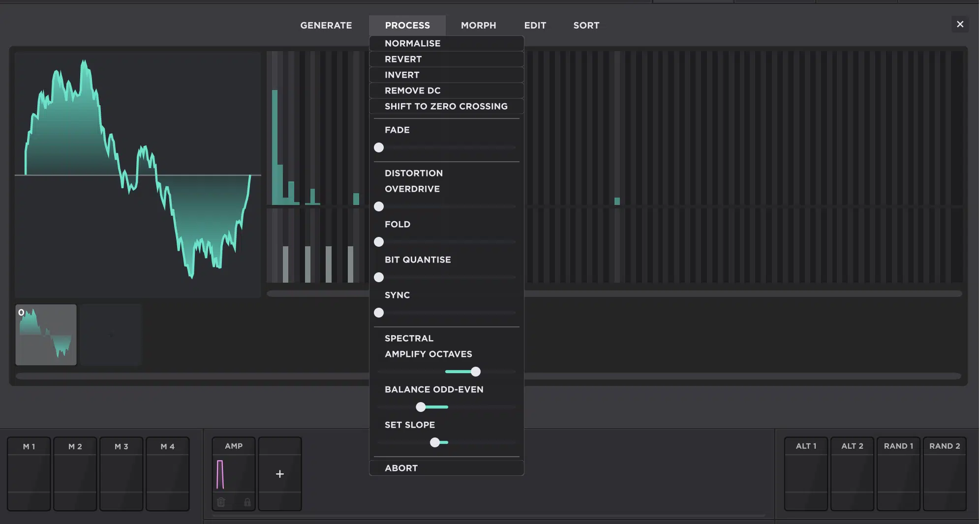The width and height of the screenshot is (980, 524).
Task: Toggle the lock on the AMP modulator
Action: coord(247,502)
